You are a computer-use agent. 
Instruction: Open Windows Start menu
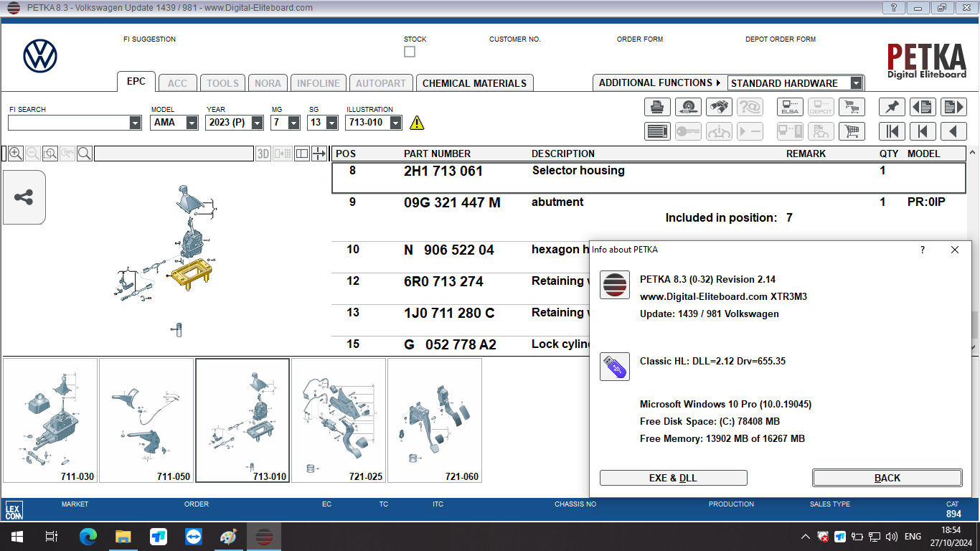[x=17, y=537]
